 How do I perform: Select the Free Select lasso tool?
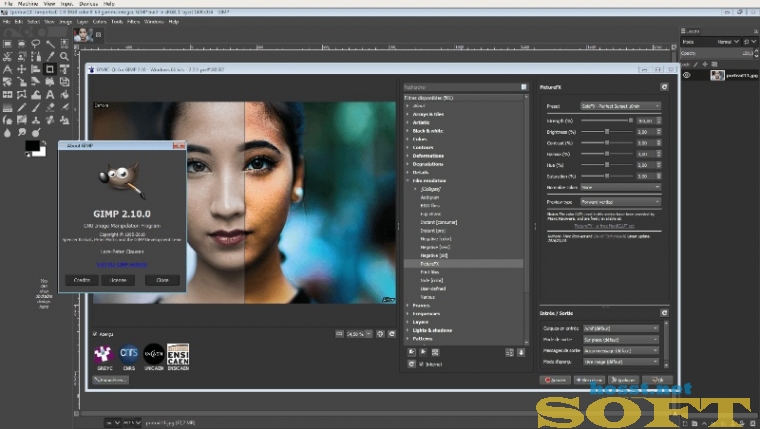(x=36, y=44)
